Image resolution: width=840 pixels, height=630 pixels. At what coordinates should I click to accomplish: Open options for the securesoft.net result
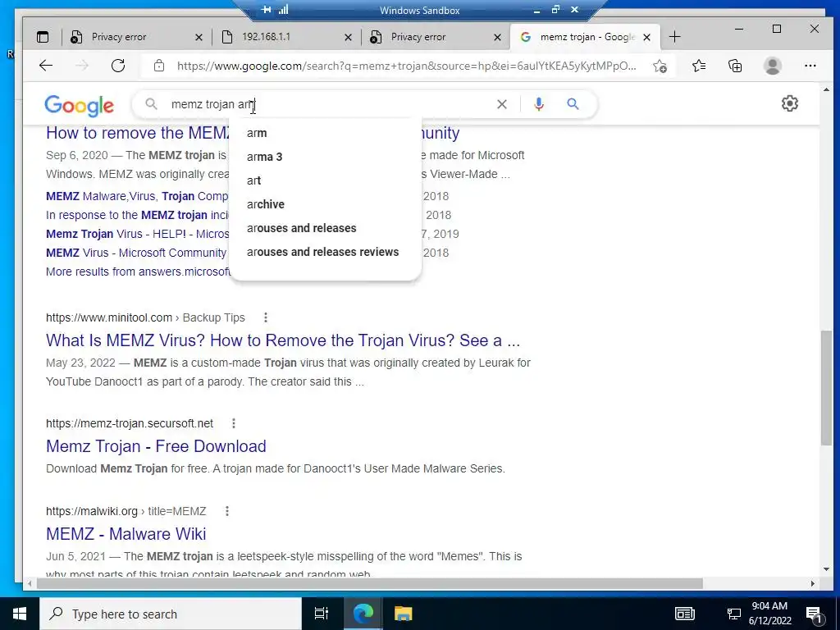234,423
